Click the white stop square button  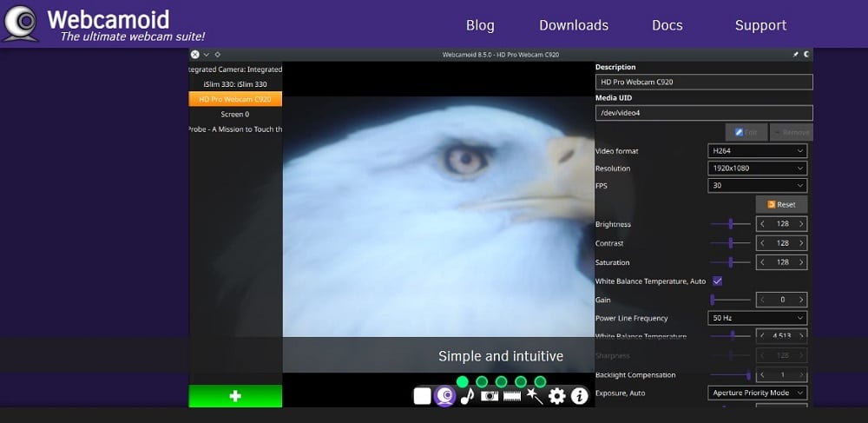[423, 396]
